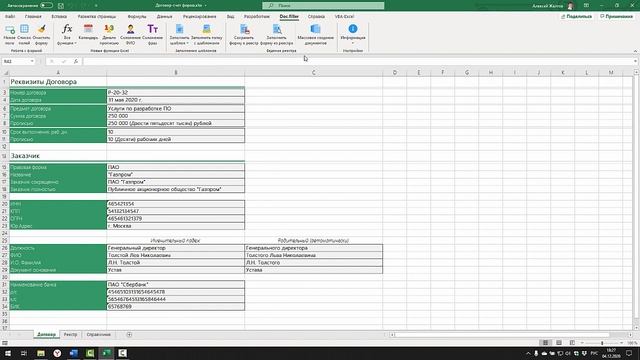Viewport: 640px width, 360px height.
Task: Click the Поделиться button
Action: 576,16
